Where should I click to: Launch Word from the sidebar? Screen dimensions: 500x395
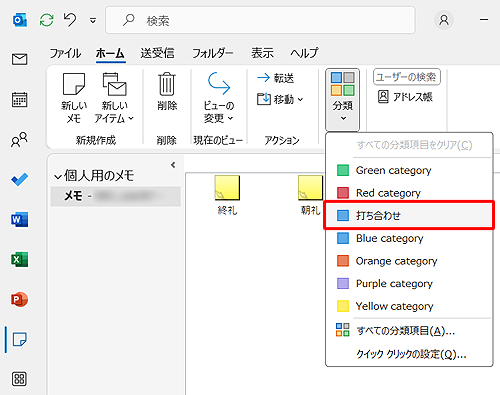tap(20, 220)
